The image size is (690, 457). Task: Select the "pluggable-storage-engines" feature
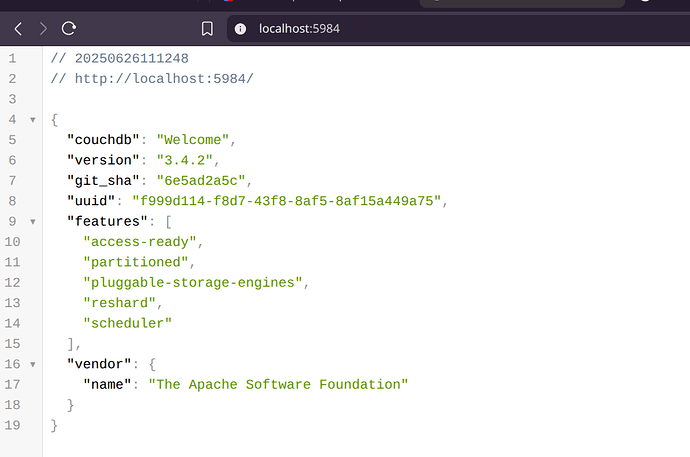193,282
